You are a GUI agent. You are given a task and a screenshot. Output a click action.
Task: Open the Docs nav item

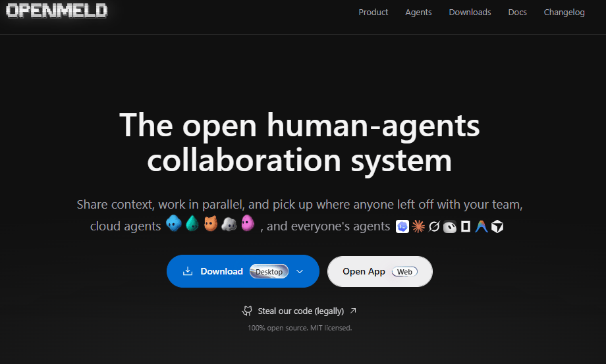517,13
